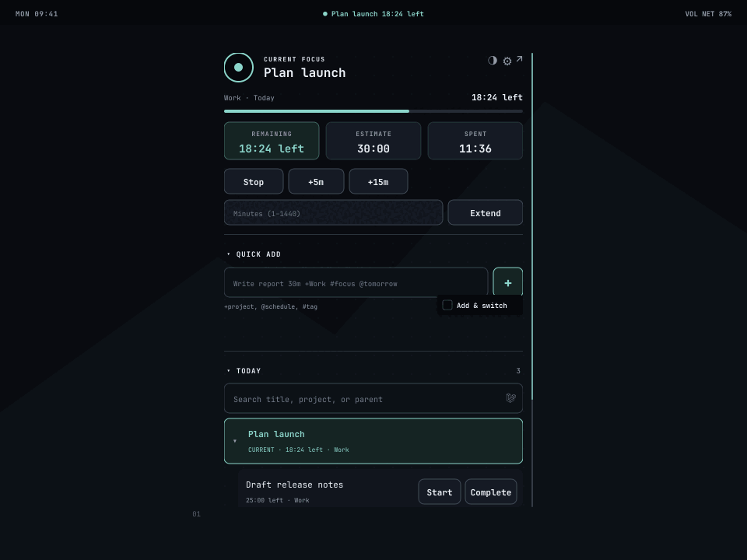Click the Search title, project, or parent field
This screenshot has width=747, height=560.
pos(373,398)
